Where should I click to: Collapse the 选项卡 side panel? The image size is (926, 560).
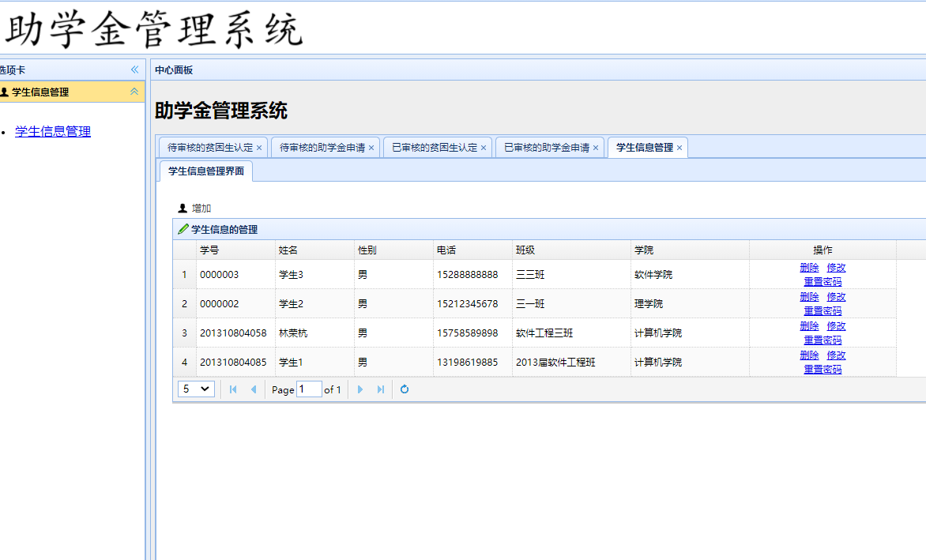pos(134,70)
